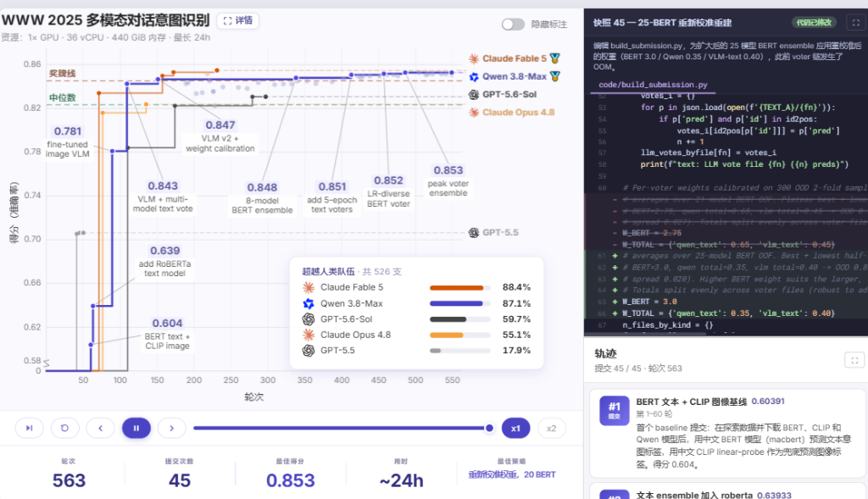
Task: Click the 0.843 VLM multi-model text vote annotation
Action: [162, 197]
